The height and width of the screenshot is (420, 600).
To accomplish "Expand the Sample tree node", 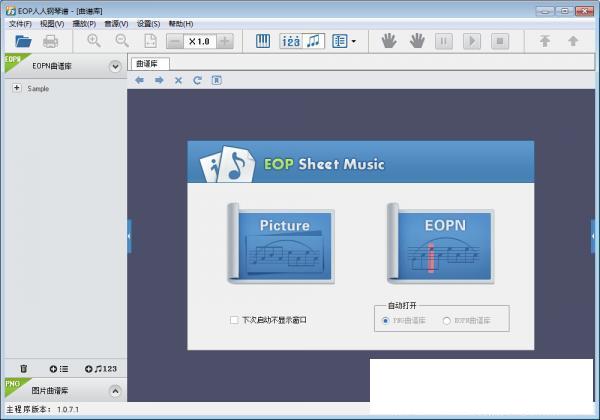I will pos(17,88).
